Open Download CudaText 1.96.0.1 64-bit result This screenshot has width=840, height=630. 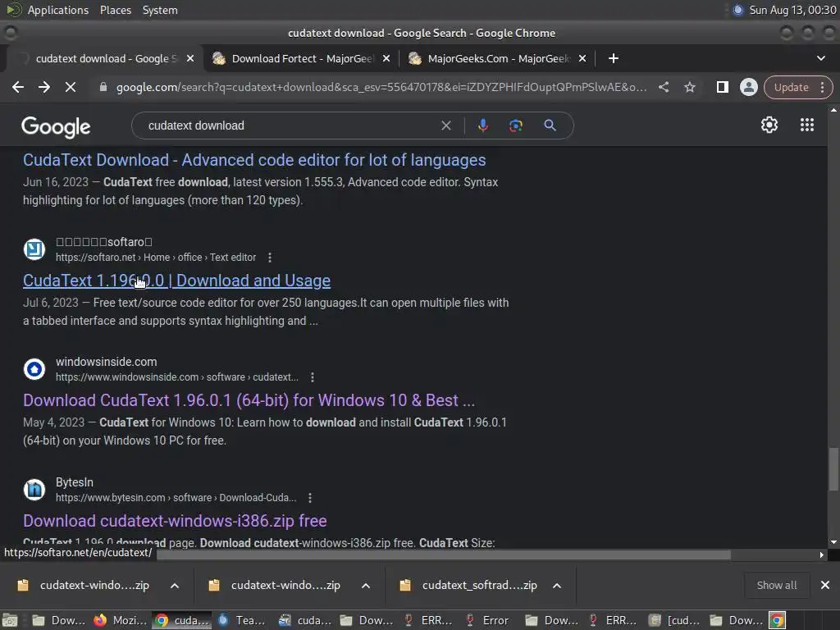tap(249, 400)
